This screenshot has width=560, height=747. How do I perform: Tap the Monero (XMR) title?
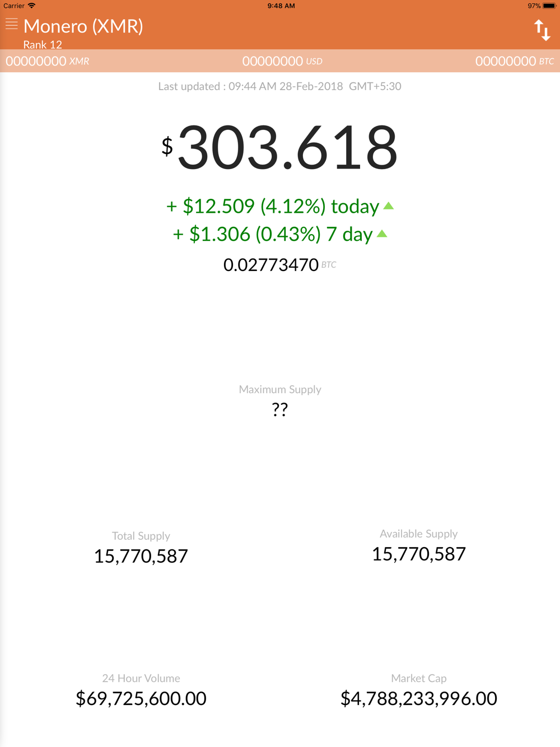pos(83,26)
